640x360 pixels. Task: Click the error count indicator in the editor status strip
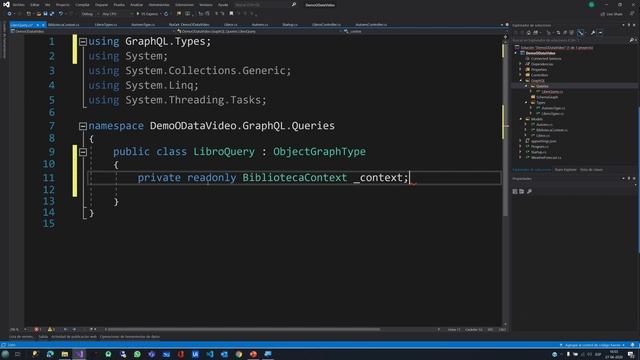[x=38, y=329]
